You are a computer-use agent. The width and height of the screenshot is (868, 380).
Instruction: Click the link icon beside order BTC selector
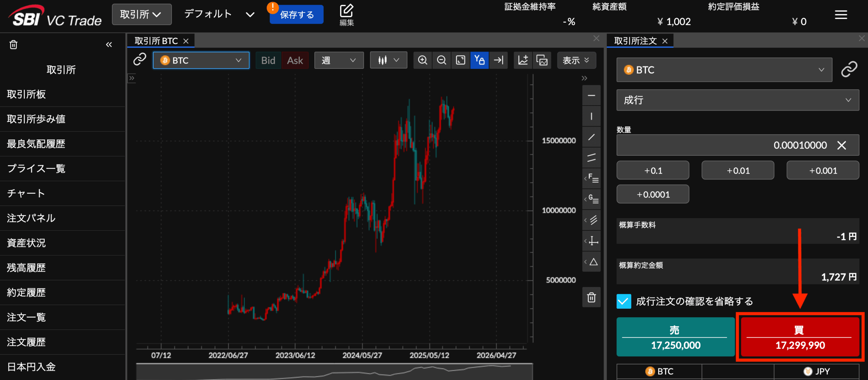click(849, 70)
